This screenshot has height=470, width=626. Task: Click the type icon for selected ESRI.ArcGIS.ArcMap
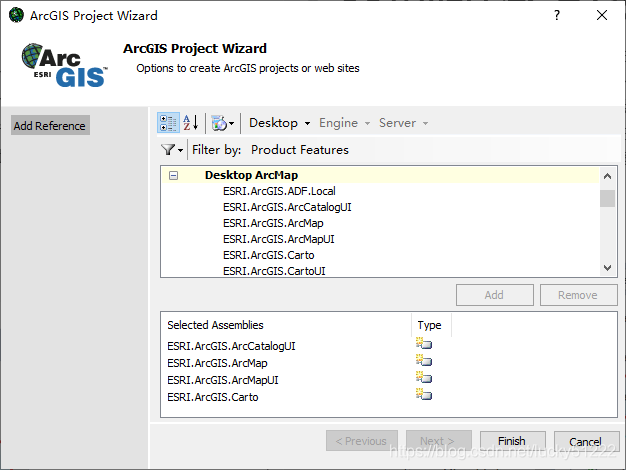pos(424,360)
